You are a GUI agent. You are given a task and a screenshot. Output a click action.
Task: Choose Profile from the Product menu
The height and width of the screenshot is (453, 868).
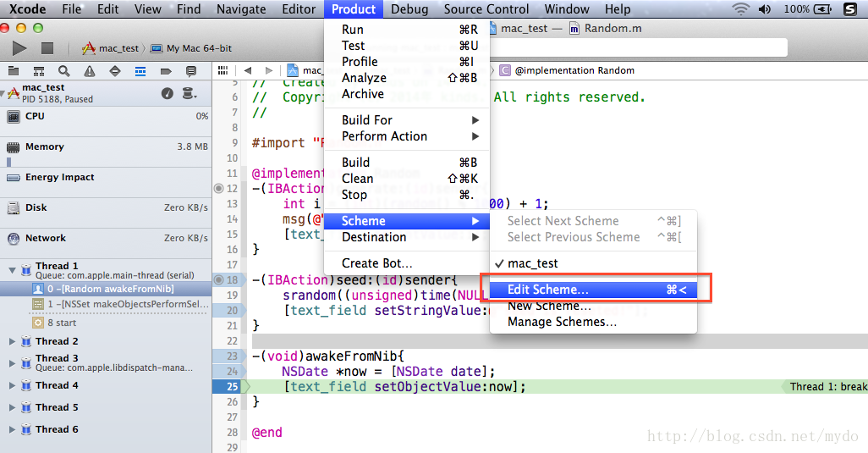click(x=407, y=62)
